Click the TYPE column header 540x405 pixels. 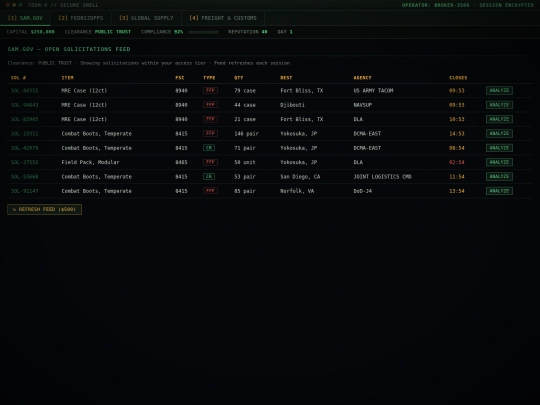tap(209, 78)
